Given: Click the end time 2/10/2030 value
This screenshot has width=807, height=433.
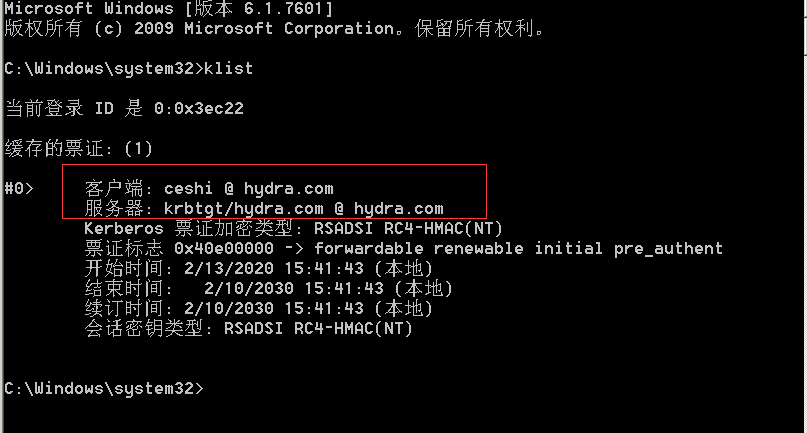Looking at the screenshot, I should [x=294, y=288].
